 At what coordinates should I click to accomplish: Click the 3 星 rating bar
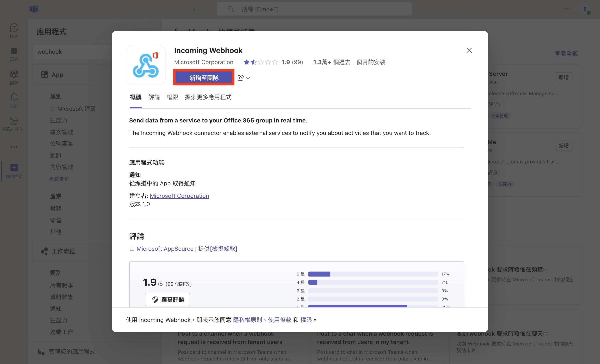tap(373, 290)
